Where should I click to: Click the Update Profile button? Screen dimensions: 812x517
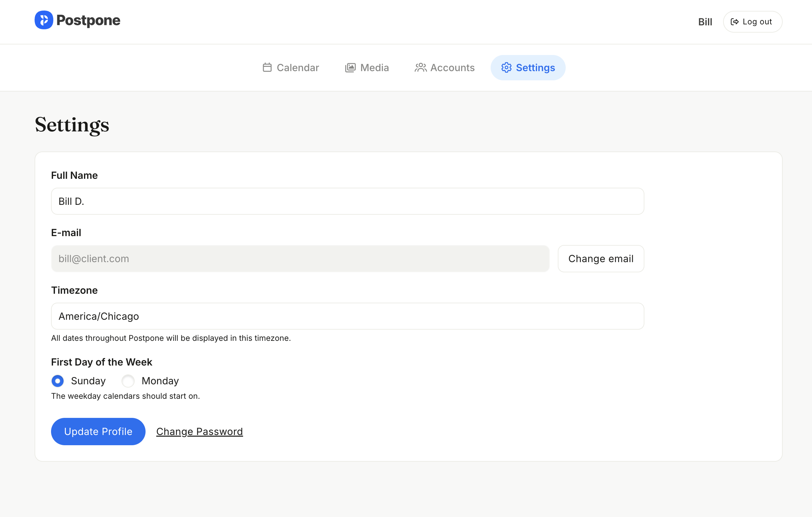98,431
